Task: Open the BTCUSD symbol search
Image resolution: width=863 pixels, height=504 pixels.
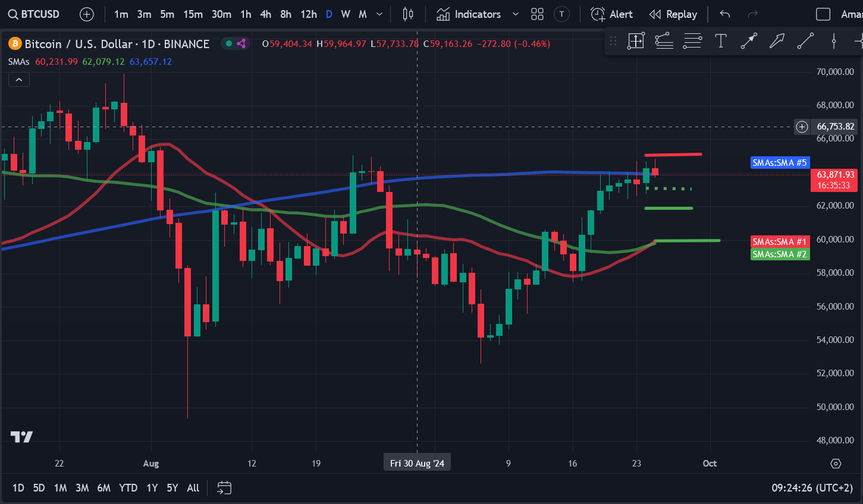Action: 34,14
